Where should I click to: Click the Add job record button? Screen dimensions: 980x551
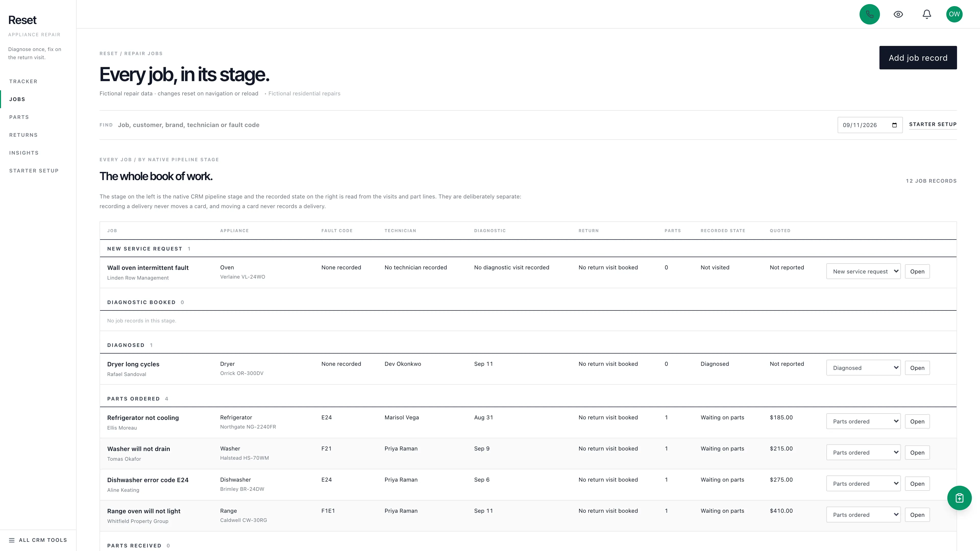(x=918, y=58)
